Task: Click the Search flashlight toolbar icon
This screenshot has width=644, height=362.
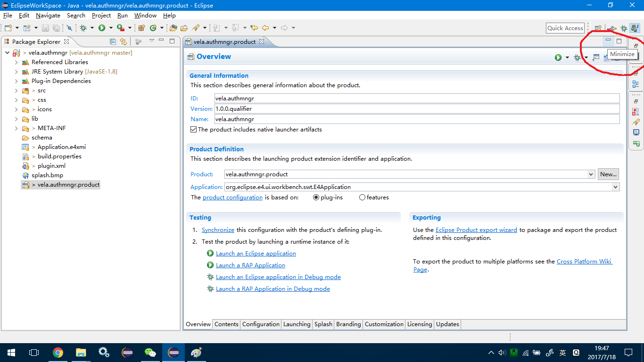Action: click(x=195, y=28)
